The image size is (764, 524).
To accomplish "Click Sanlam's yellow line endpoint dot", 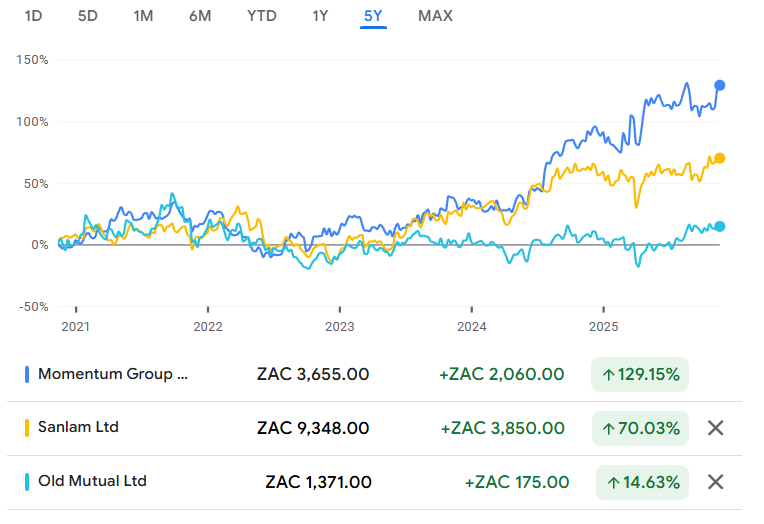I will click(x=720, y=158).
